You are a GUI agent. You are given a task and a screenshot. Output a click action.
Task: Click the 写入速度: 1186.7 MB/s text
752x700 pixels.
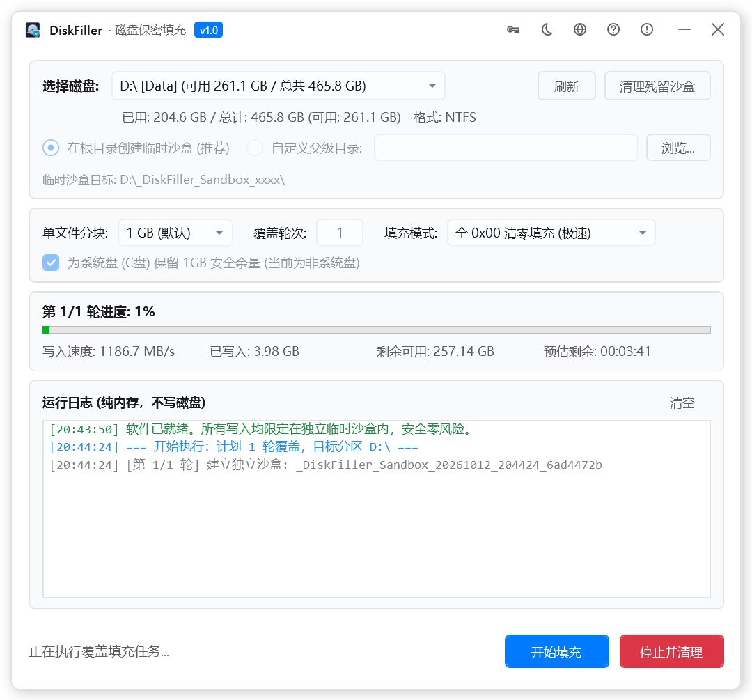(x=109, y=352)
